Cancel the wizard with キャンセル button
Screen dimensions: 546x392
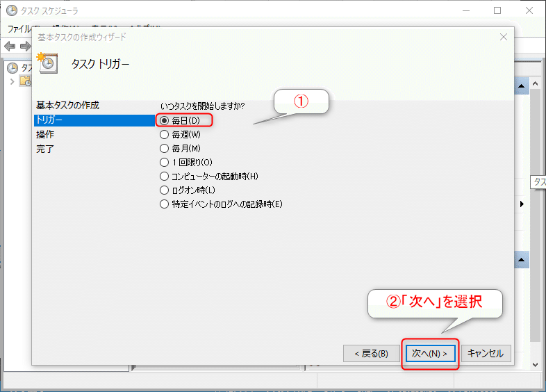[486, 353]
